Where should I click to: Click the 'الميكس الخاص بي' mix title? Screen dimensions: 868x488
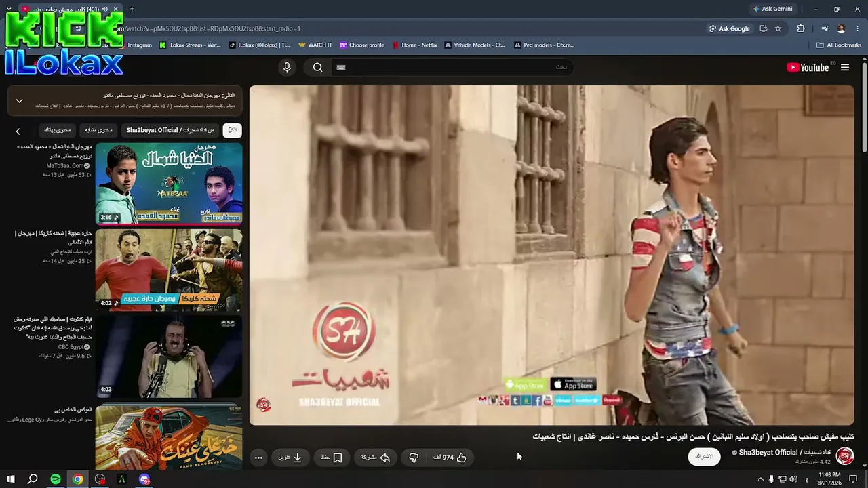73,410
